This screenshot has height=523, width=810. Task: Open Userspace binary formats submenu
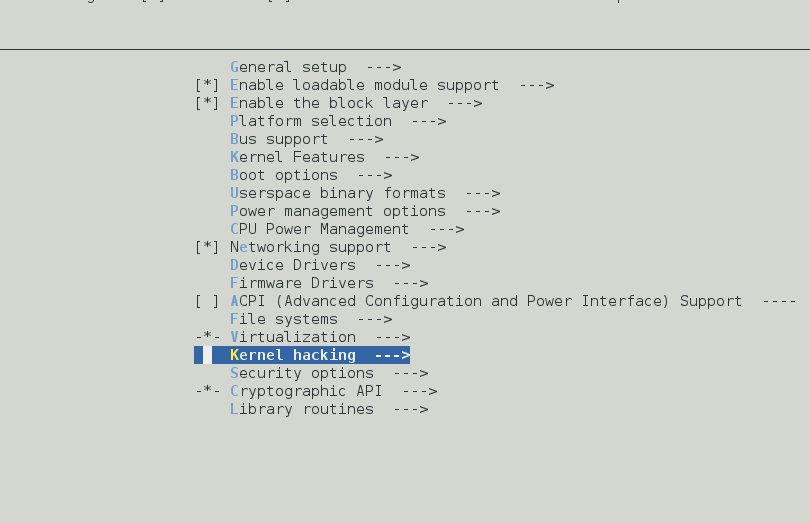coord(365,193)
